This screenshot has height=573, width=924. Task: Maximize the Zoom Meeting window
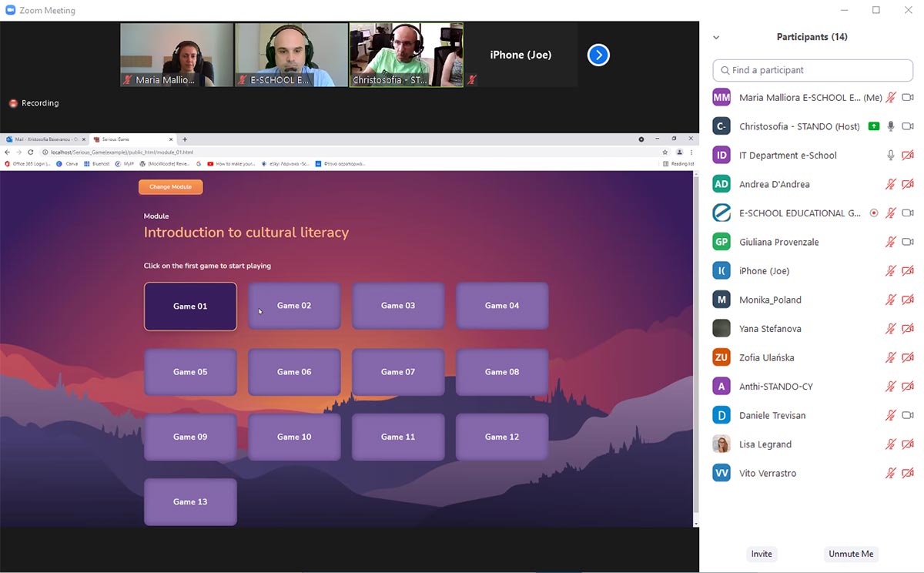tap(876, 10)
